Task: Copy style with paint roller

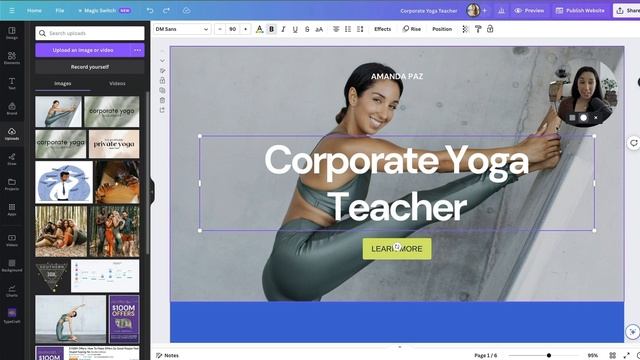Action: click(x=478, y=29)
